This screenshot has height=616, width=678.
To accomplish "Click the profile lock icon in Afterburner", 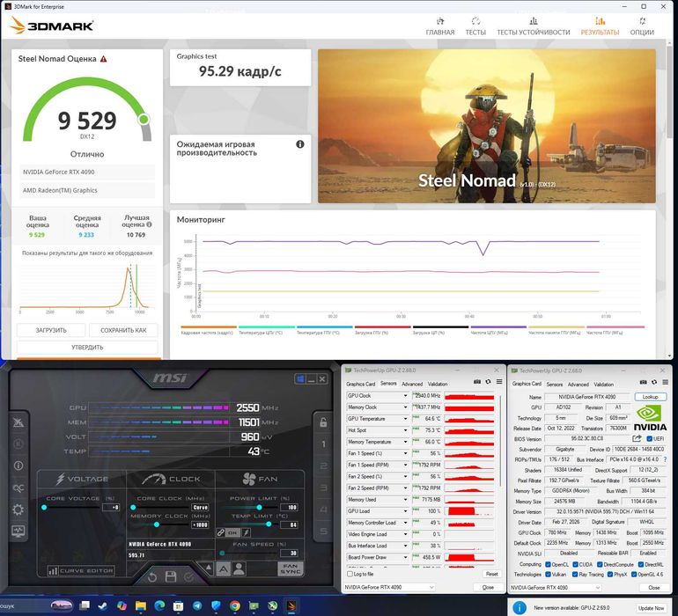I will (323, 422).
